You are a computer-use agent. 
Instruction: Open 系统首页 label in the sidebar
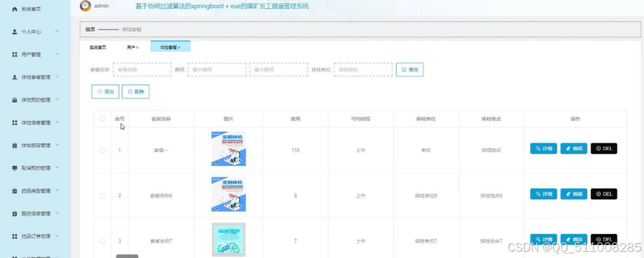click(31, 9)
